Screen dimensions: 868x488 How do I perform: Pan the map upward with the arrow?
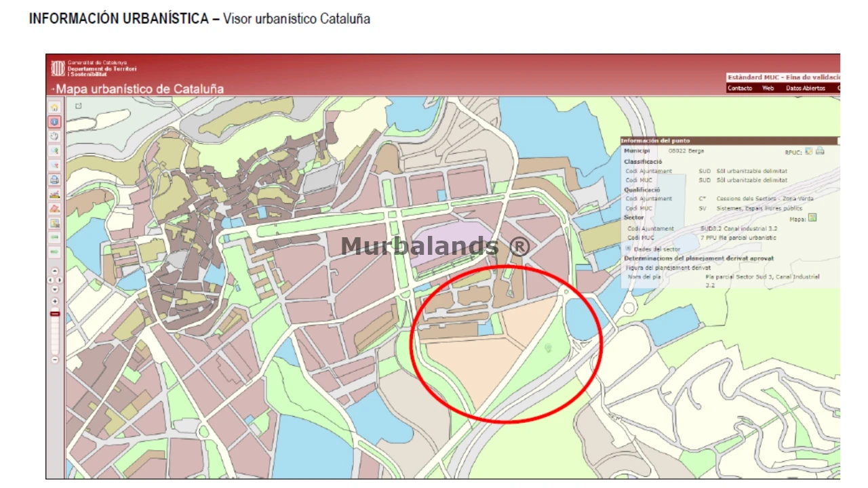pyautogui.click(x=55, y=271)
